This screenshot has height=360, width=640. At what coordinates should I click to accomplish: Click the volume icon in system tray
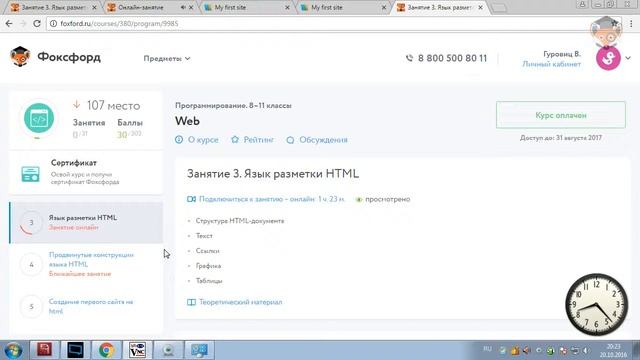[586, 350]
